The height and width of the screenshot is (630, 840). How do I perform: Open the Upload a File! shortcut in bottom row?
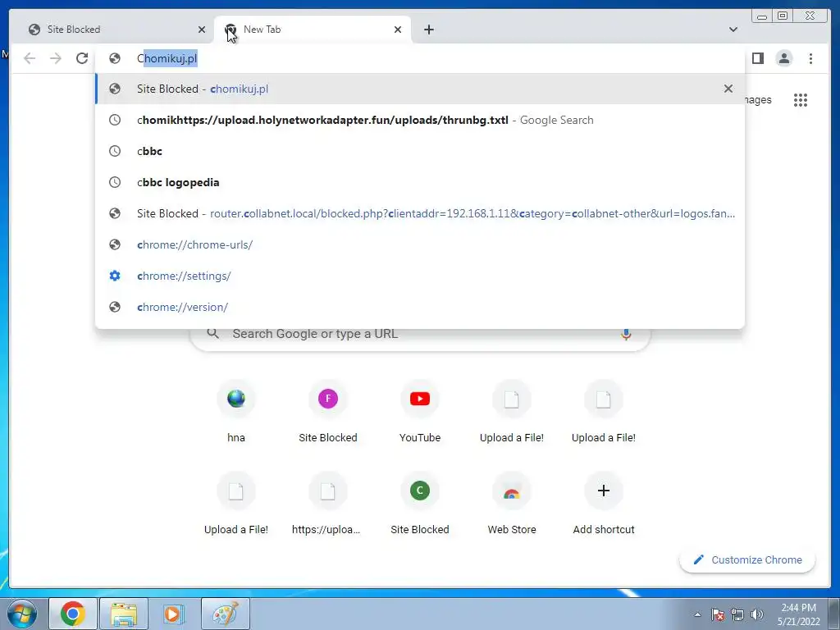235,504
